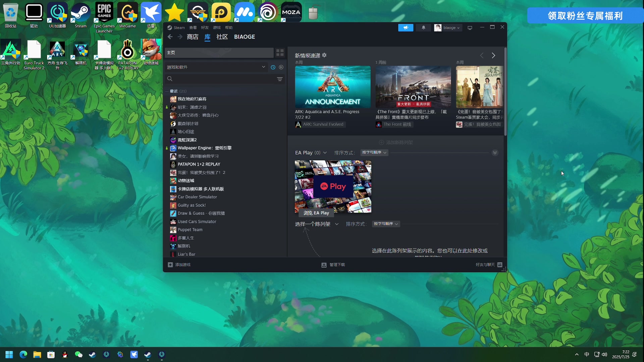Viewport: 644px width, 362px height.
Task: Go to the 商店 tab
Action: click(193, 37)
